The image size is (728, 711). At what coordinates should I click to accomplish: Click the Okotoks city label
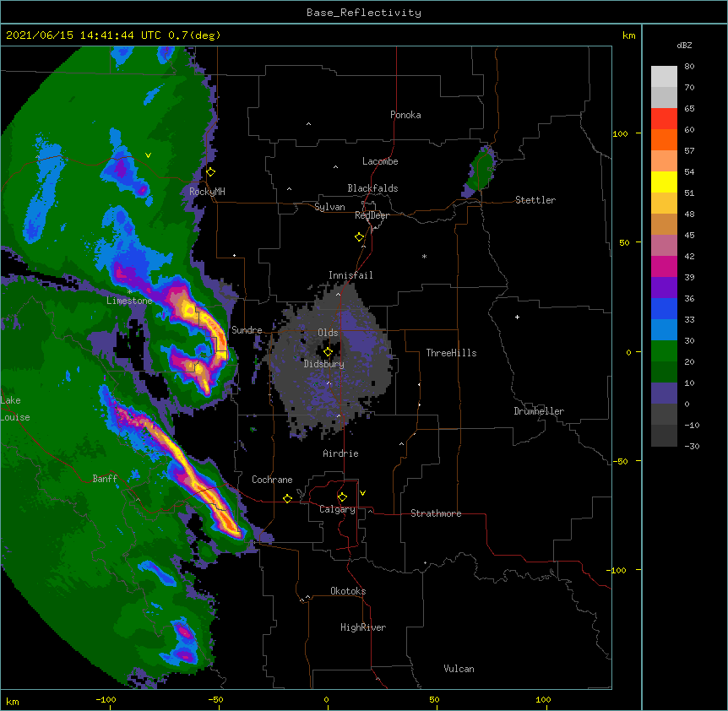[348, 591]
